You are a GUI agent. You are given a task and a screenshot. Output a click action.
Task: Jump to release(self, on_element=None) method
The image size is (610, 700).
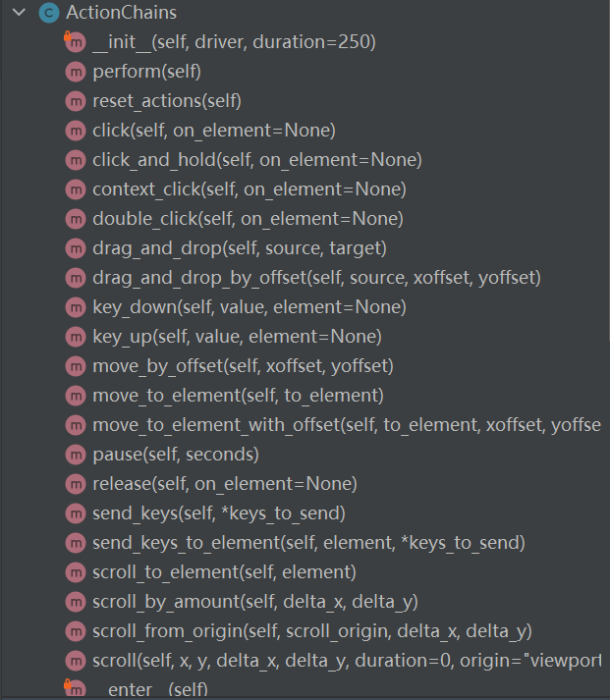point(224,484)
